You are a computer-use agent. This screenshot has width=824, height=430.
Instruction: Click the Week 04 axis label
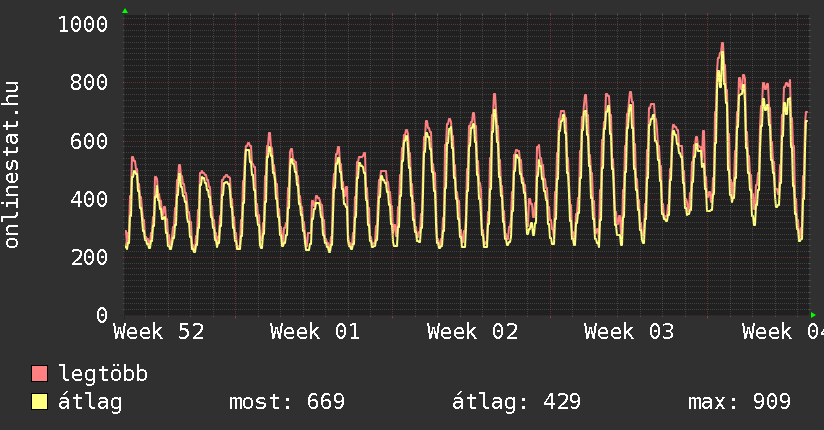[x=782, y=332]
